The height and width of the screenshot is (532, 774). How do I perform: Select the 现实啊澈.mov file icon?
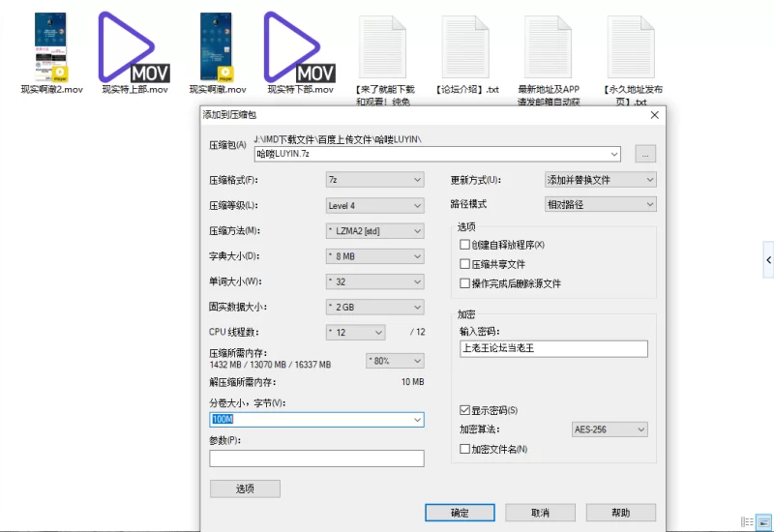tap(217, 45)
